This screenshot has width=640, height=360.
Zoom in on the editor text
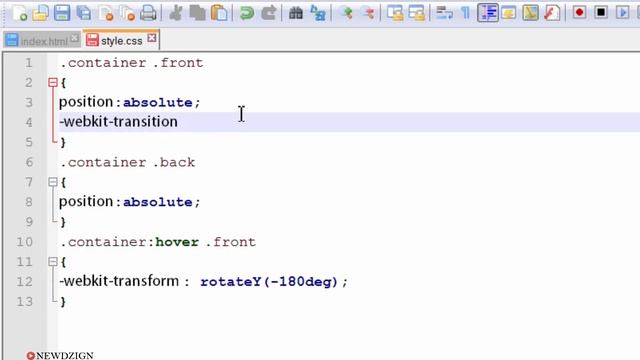coord(347,13)
